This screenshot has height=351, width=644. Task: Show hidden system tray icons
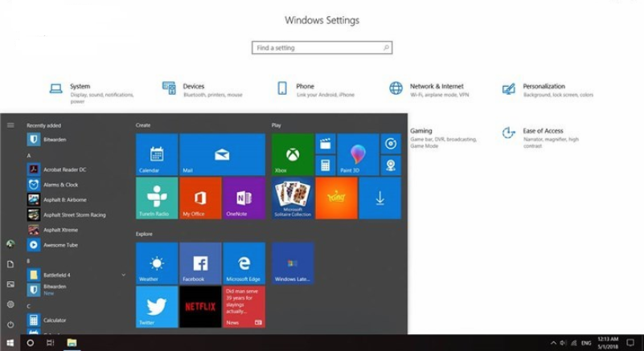click(554, 343)
